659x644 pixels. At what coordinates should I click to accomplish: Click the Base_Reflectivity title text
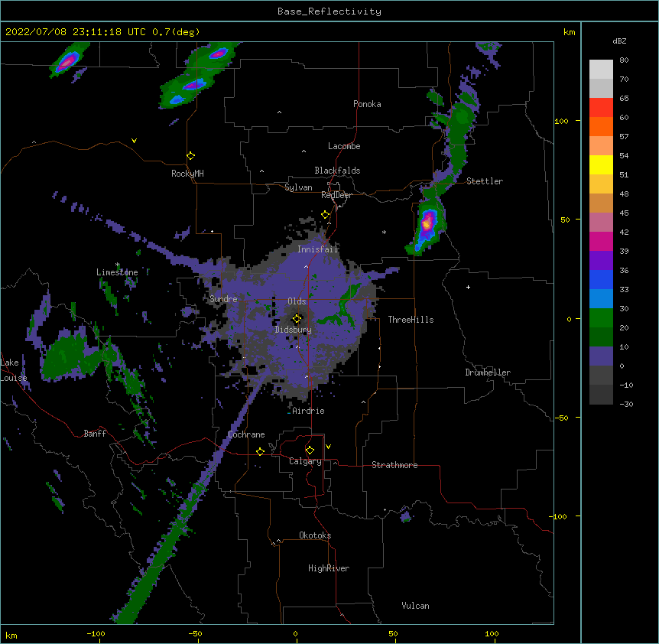coord(329,11)
